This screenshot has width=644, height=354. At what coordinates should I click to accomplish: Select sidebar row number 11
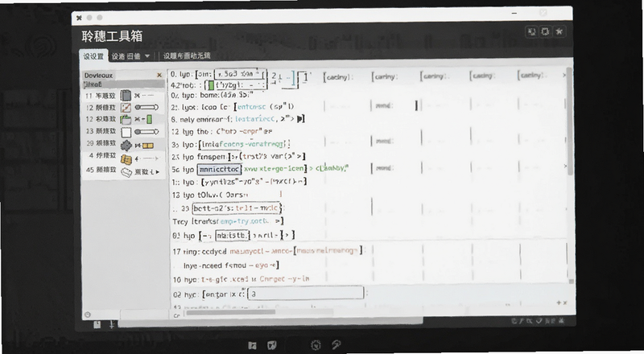(x=89, y=96)
